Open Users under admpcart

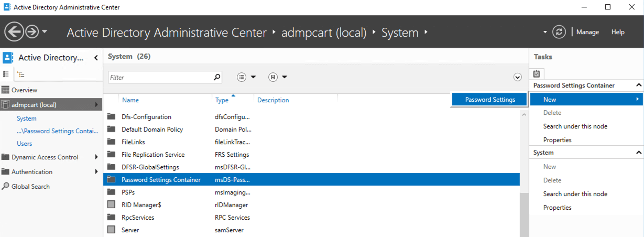point(24,144)
